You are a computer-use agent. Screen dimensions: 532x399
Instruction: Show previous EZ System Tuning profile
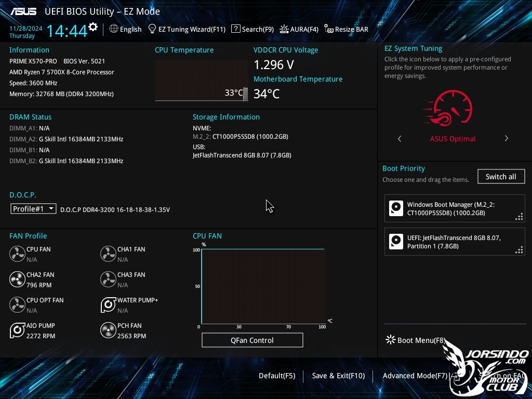400,138
